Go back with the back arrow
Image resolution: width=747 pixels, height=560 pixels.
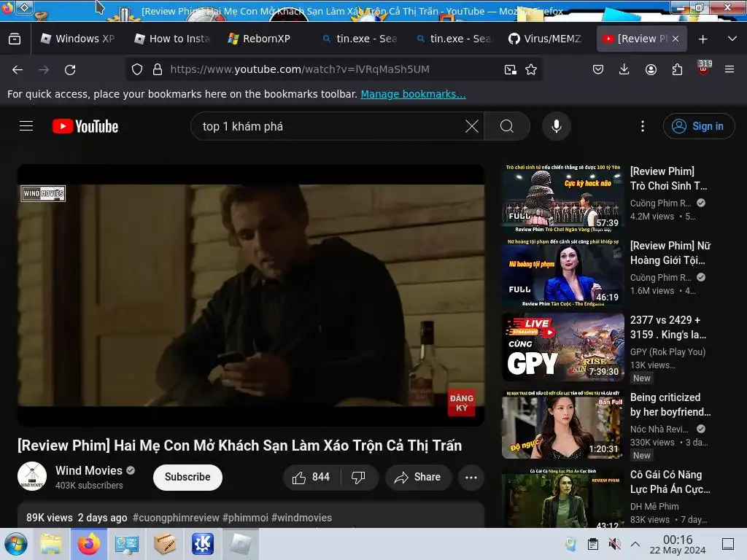coord(18,69)
